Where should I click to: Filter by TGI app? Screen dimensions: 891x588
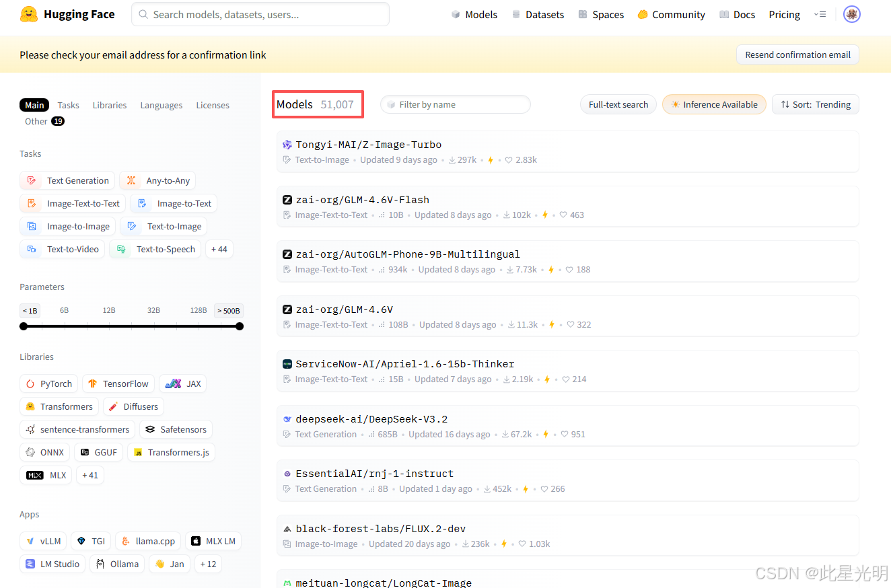[x=91, y=541]
